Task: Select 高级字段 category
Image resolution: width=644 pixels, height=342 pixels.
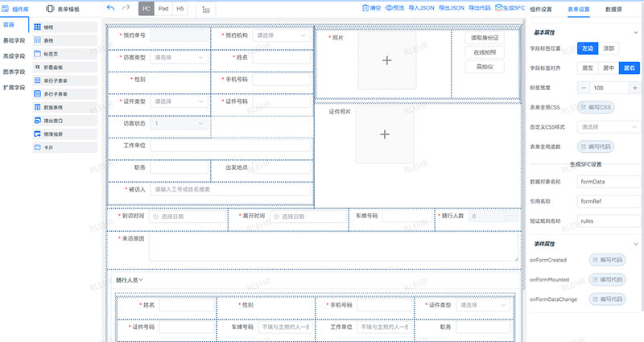Action: (14, 56)
